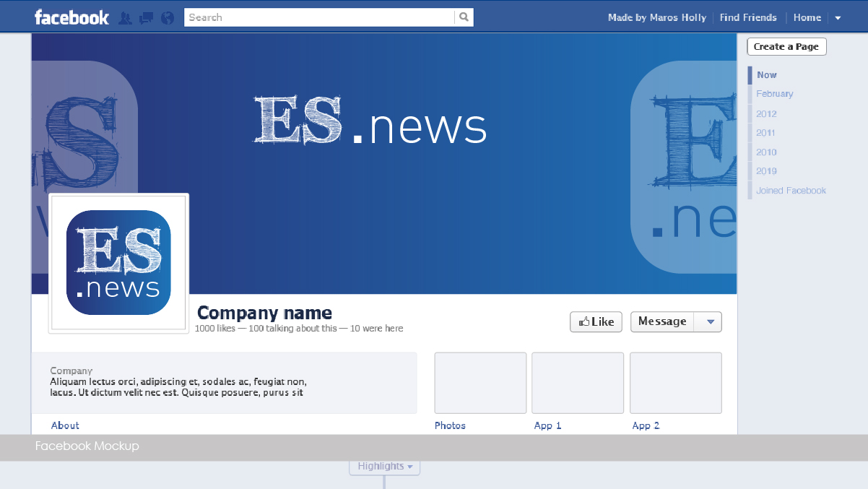Viewport: 868px width, 489px height.
Task: Click the ES.news profile picture
Action: (118, 263)
